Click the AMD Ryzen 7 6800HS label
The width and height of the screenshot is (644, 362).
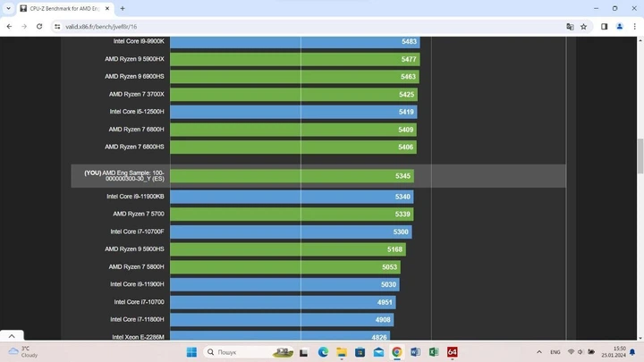(134, 147)
